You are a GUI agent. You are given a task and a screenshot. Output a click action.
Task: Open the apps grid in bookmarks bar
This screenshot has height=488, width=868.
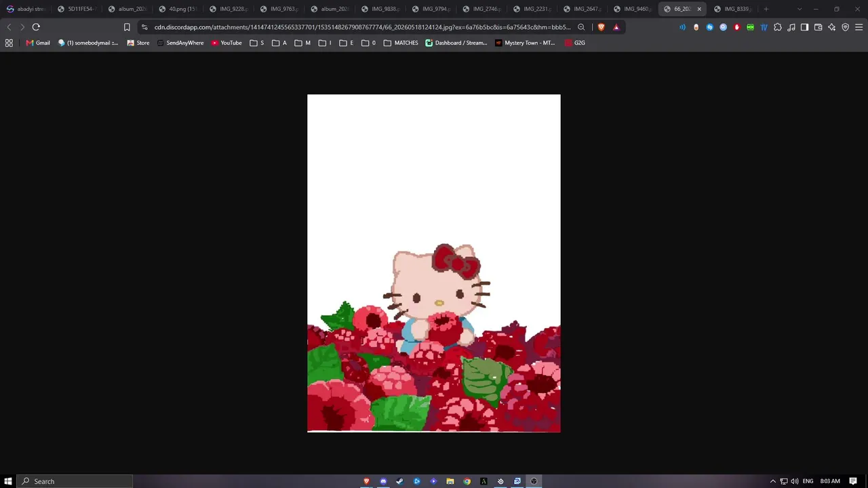tap(9, 43)
